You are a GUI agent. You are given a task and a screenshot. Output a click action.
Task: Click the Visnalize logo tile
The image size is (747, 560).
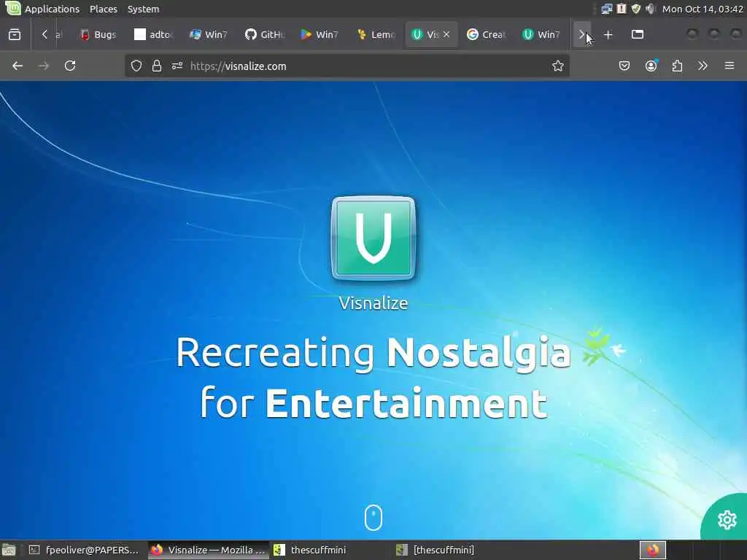point(373,238)
